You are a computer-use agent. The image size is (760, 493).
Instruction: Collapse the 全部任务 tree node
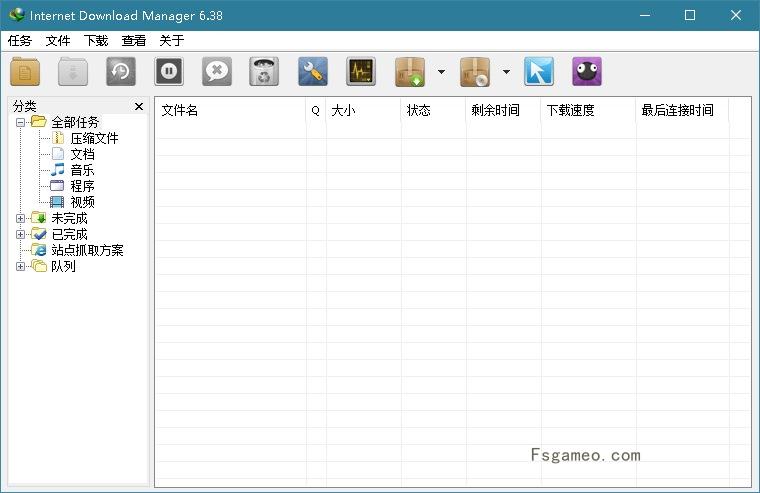(20, 122)
